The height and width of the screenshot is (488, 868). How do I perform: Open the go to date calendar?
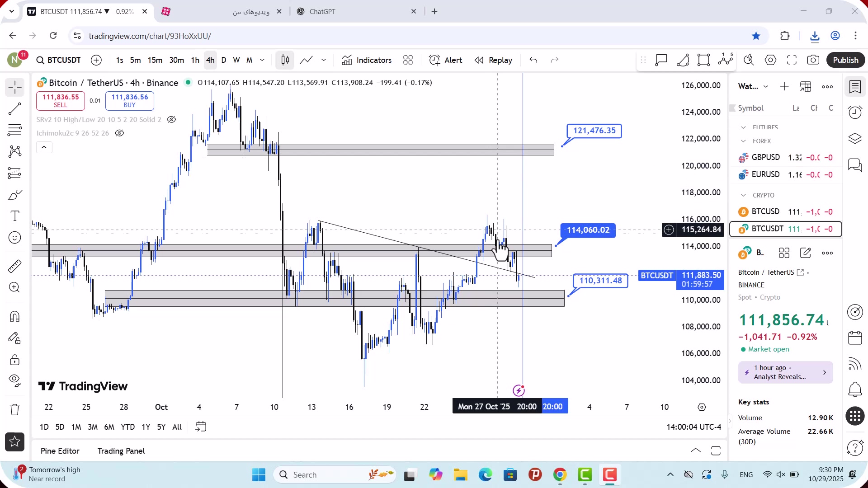[x=201, y=427]
